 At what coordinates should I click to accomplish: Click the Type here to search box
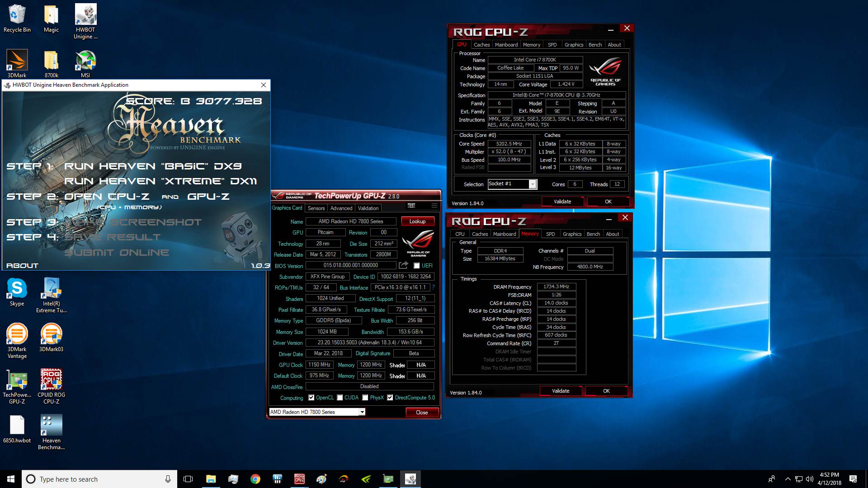99,479
